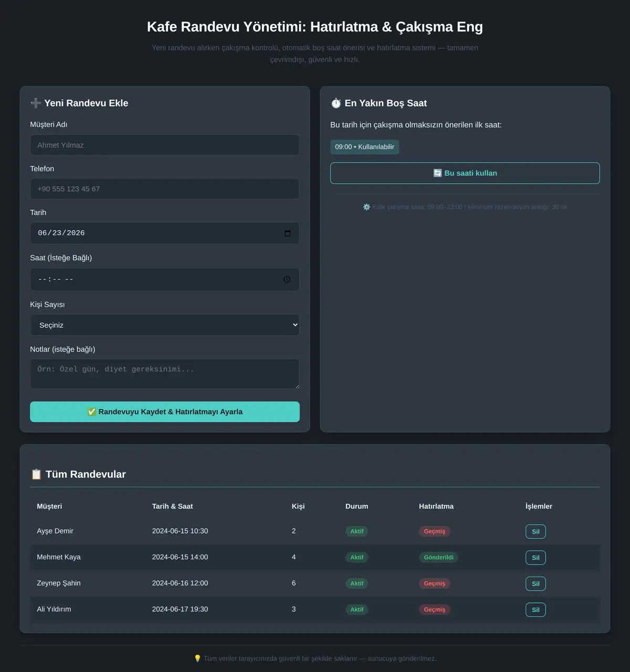Delete Ayşe Demir's appointment with Sil
The height and width of the screenshot is (672, 630).
pos(535,531)
